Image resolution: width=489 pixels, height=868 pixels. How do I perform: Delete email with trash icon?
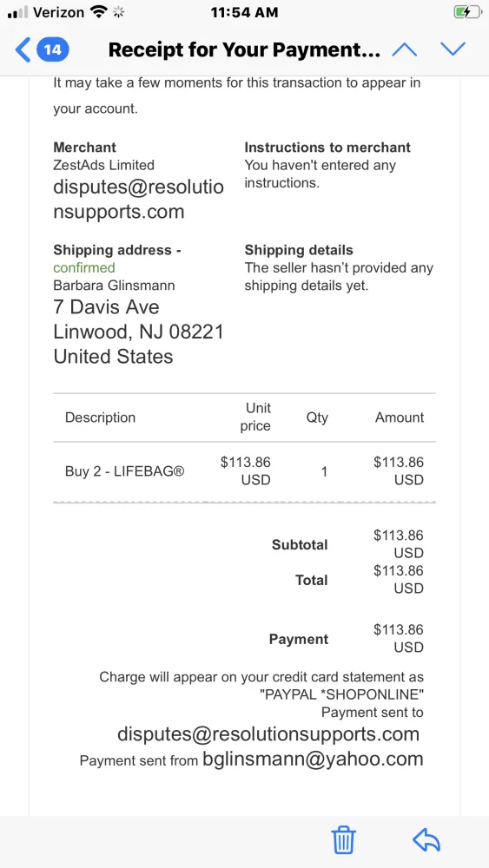343,839
